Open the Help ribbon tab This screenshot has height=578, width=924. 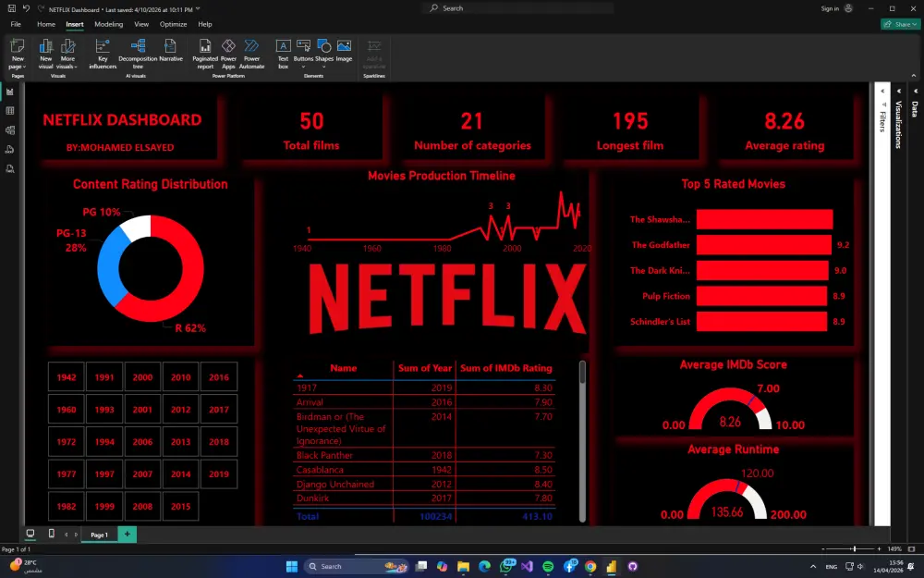pos(204,24)
